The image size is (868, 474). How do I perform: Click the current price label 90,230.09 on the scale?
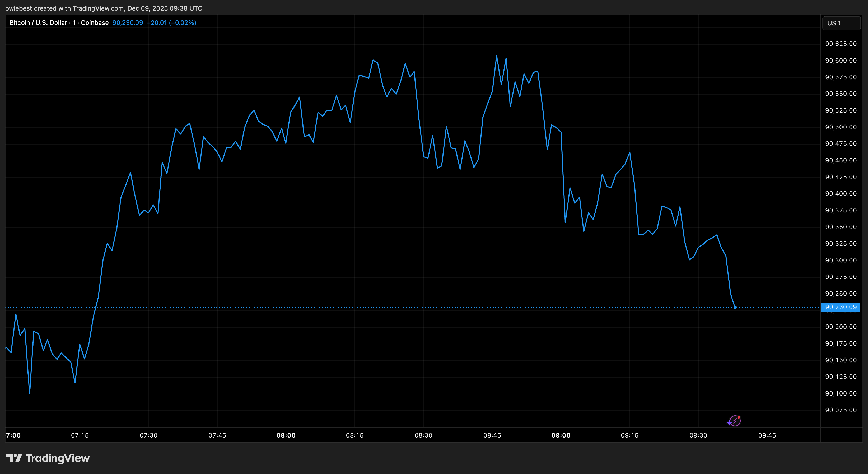coord(841,307)
